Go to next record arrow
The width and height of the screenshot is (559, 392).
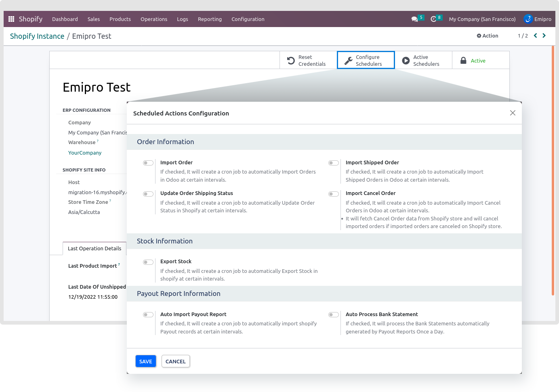point(544,36)
